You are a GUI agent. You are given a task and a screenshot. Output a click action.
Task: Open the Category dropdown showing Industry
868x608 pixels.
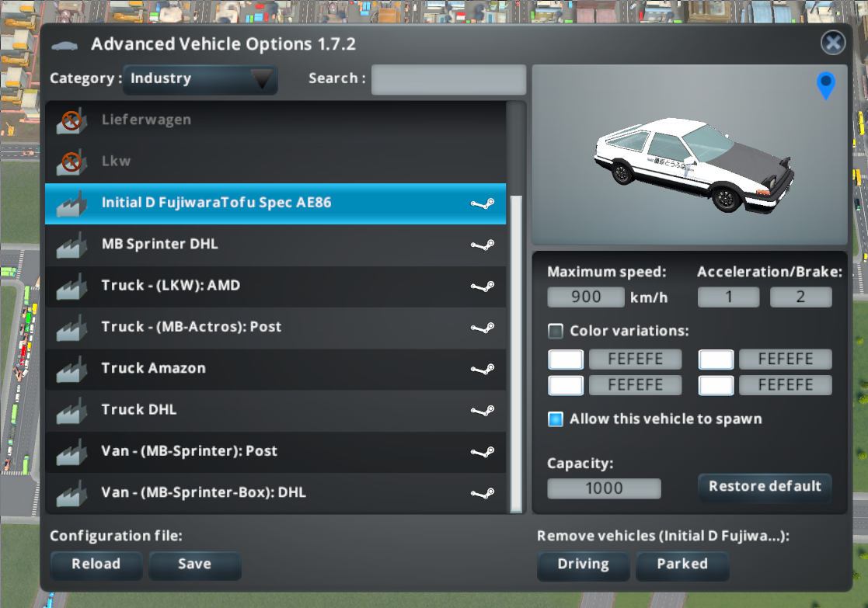click(x=200, y=79)
